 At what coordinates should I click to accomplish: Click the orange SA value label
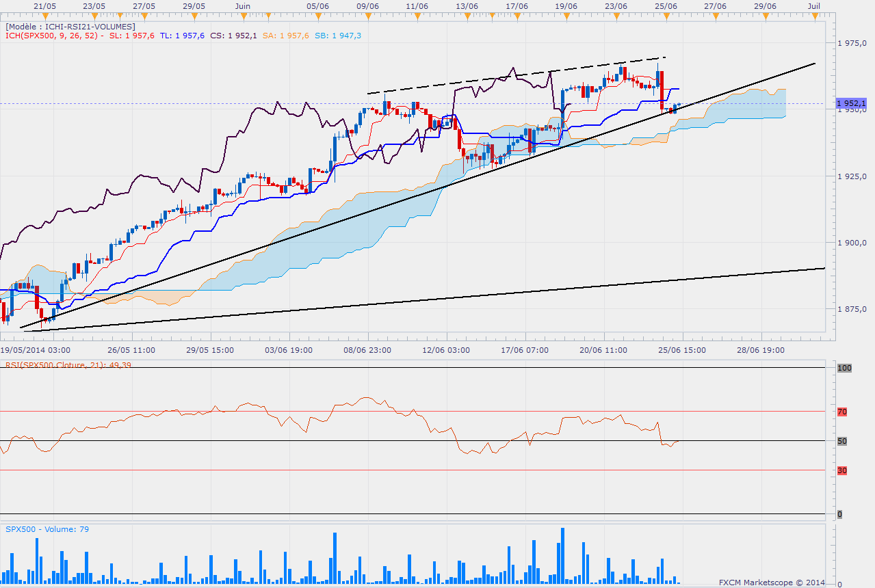(286, 36)
